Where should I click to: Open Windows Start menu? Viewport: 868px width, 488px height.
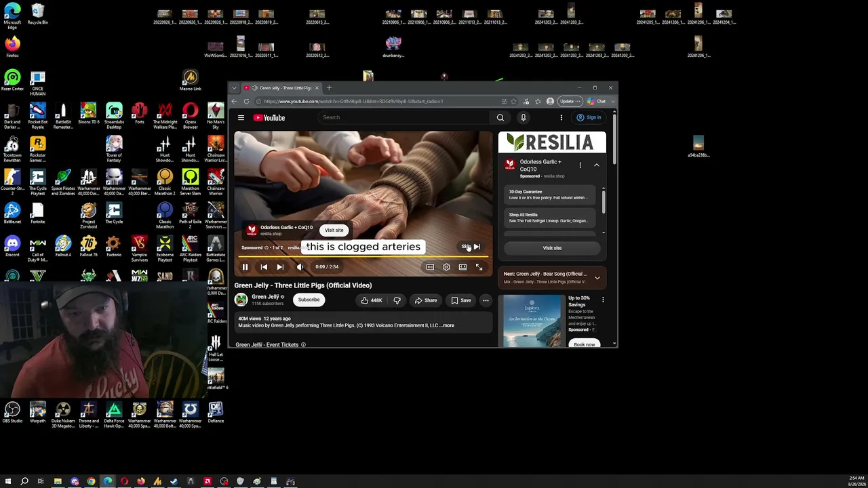(x=7, y=481)
